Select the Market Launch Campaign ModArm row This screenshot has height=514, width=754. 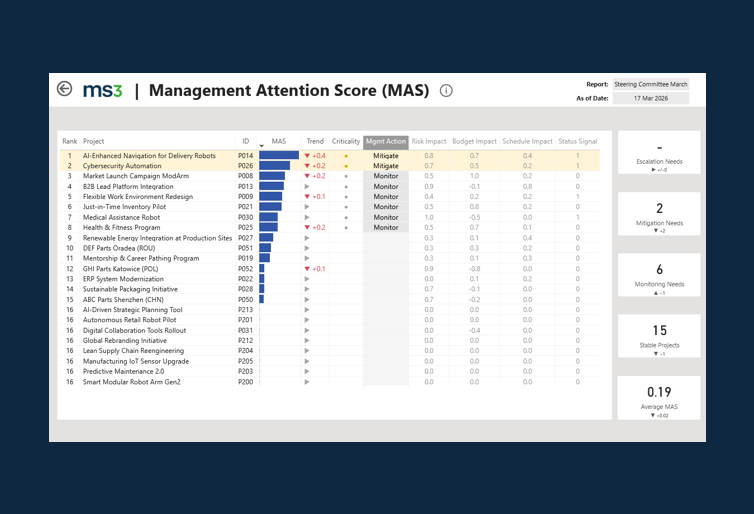[329, 176]
